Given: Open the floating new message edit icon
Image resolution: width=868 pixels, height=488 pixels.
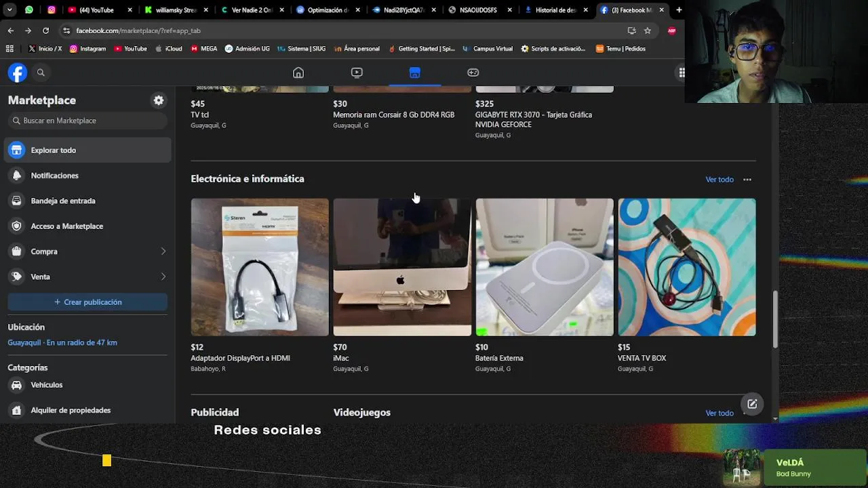Looking at the screenshot, I should point(752,404).
